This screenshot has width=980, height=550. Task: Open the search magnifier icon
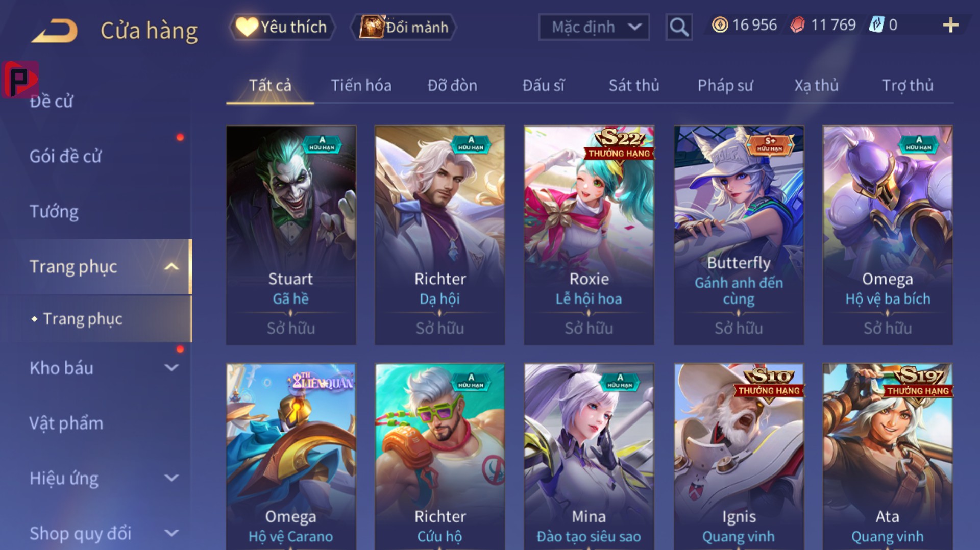[679, 27]
